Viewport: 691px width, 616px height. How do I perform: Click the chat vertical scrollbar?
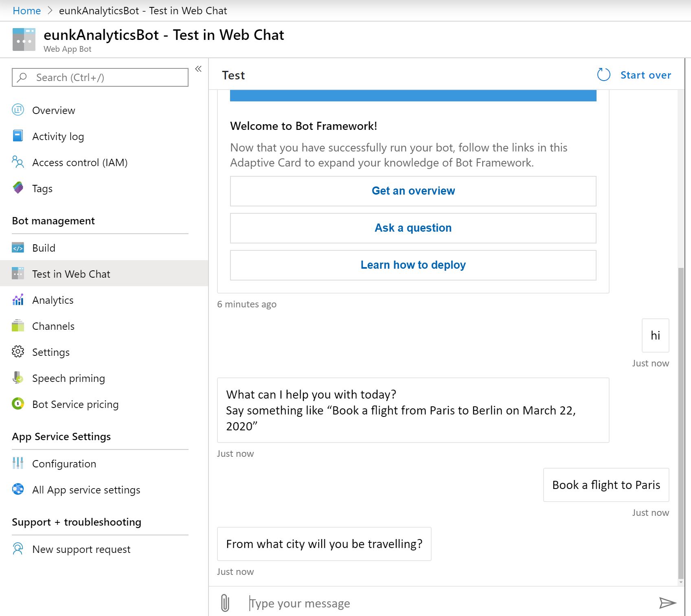coord(681,423)
